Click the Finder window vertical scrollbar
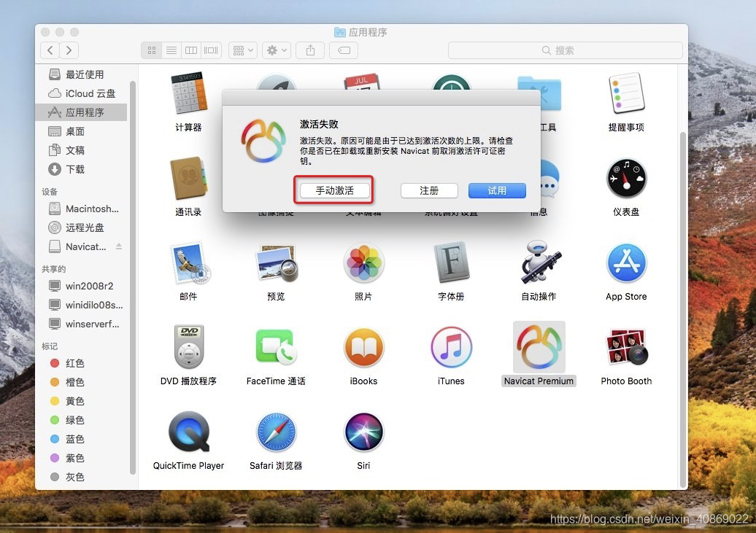This screenshot has height=533, width=756. [683, 309]
